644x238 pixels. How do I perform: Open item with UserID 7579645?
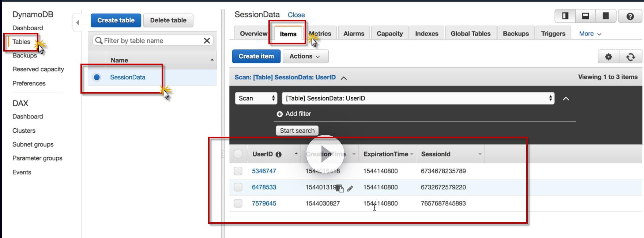[x=264, y=203]
